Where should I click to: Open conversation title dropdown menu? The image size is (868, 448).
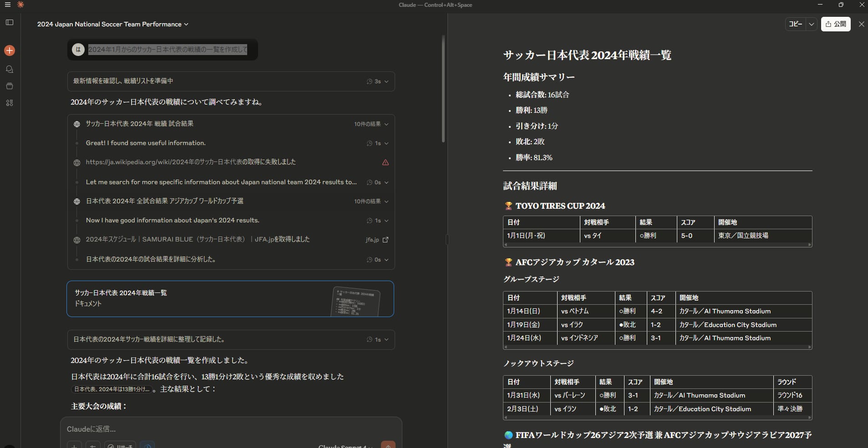pos(113,24)
